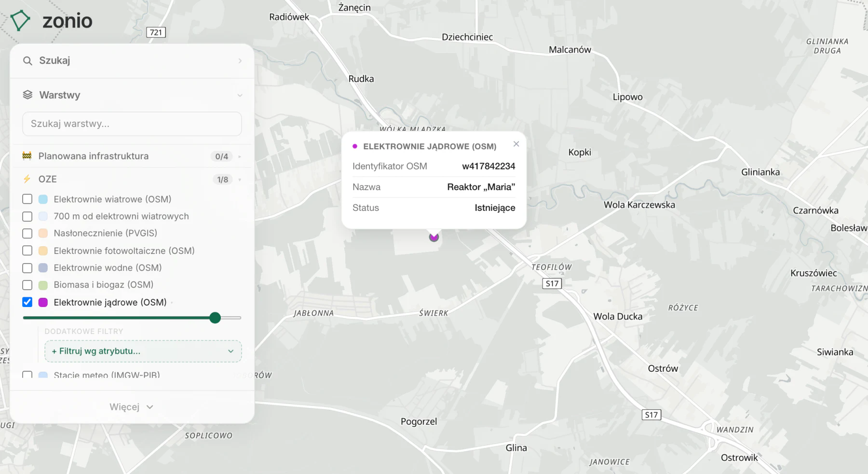Uncheck Elektrownie jądrowe (OSM) layer
Screen dimensions: 868x474
[x=27, y=302]
